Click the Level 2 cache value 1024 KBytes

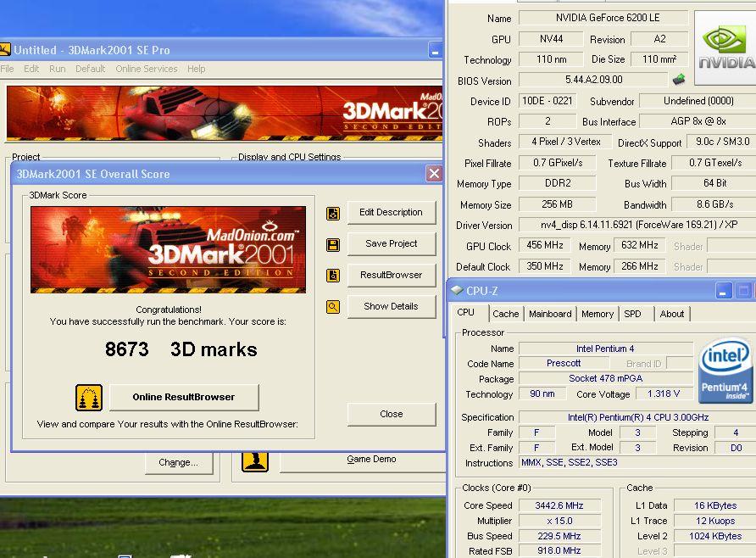coord(715,536)
